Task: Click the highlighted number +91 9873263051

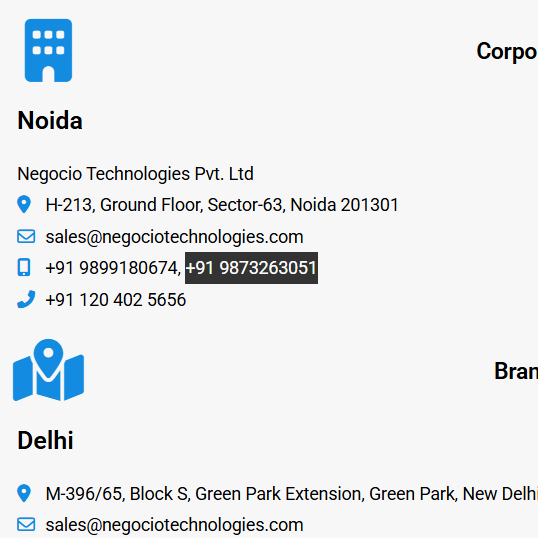Action: tap(251, 268)
